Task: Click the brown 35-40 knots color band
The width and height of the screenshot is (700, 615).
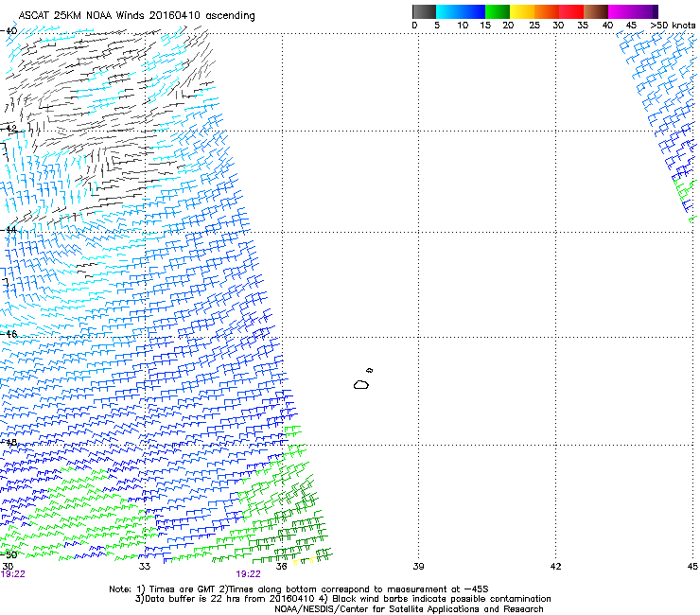Action: pyautogui.click(x=596, y=11)
